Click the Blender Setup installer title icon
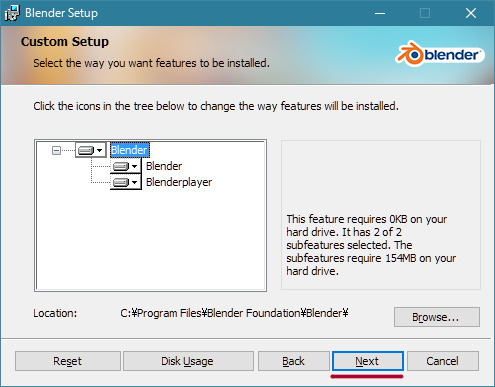495x387 pixels. click(12, 13)
